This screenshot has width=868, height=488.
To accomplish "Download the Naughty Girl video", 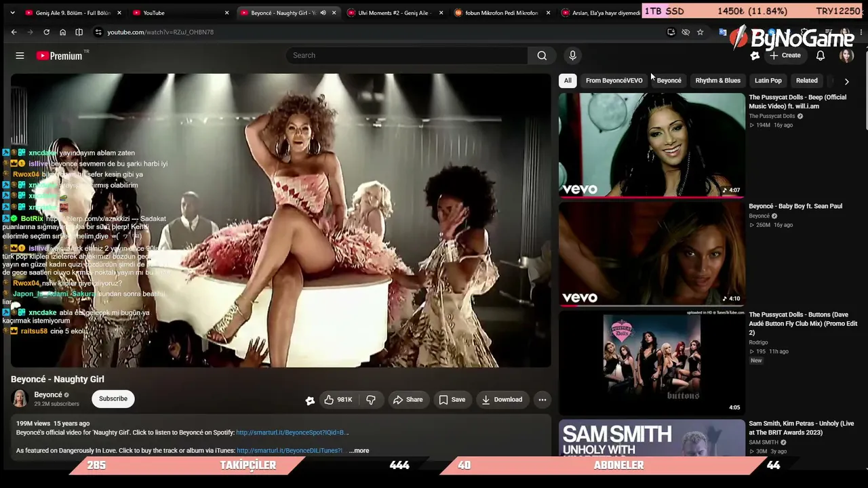I will 502,400.
